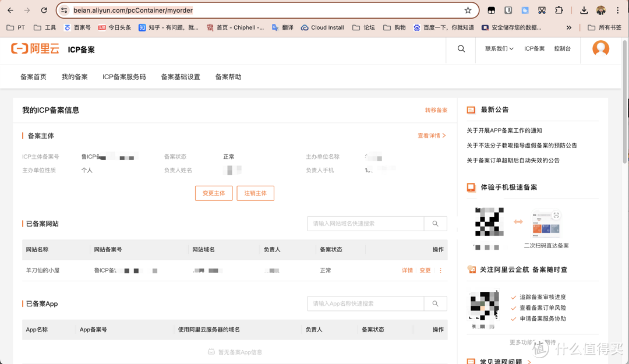
Task: Open the bookmarks overflow chevron
Action: tap(569, 27)
